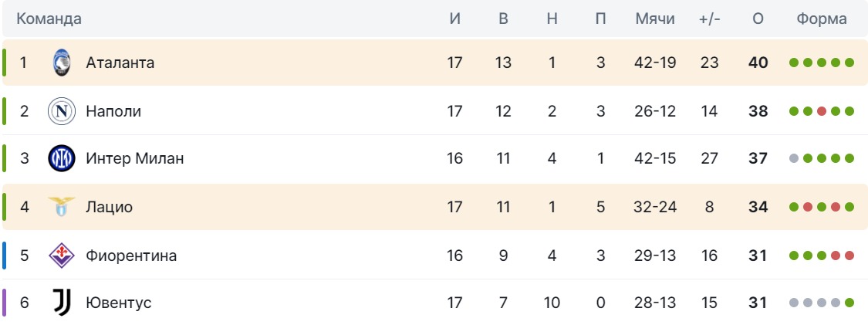The image size is (868, 325).
Task: Click the Juventus logo
Action: [x=61, y=303]
